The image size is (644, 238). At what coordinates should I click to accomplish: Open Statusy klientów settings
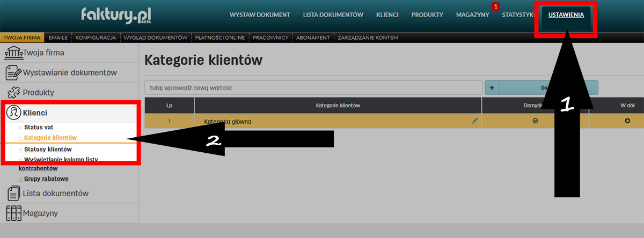[48, 149]
